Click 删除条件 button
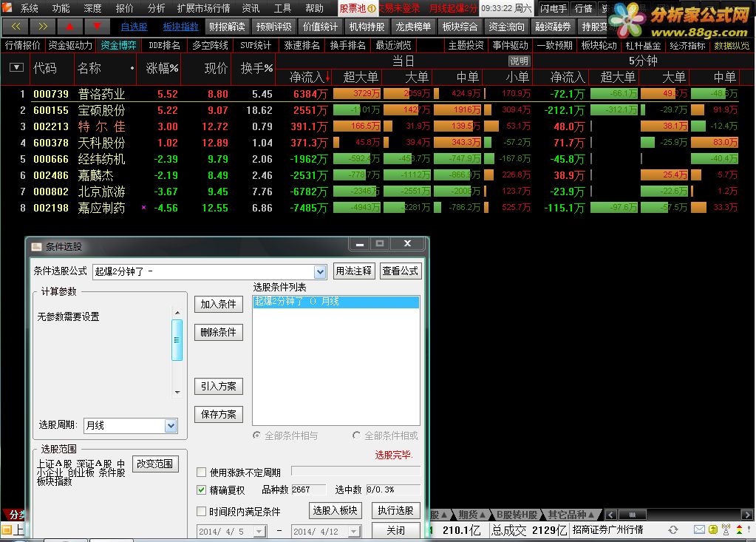The image size is (756, 542). [x=219, y=332]
